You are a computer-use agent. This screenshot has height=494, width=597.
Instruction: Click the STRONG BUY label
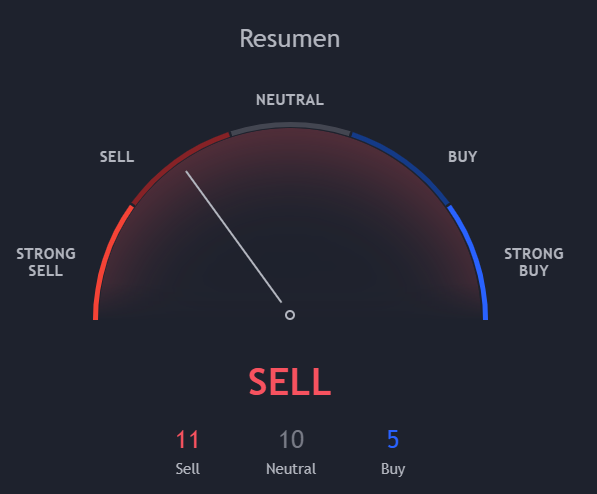(x=534, y=262)
